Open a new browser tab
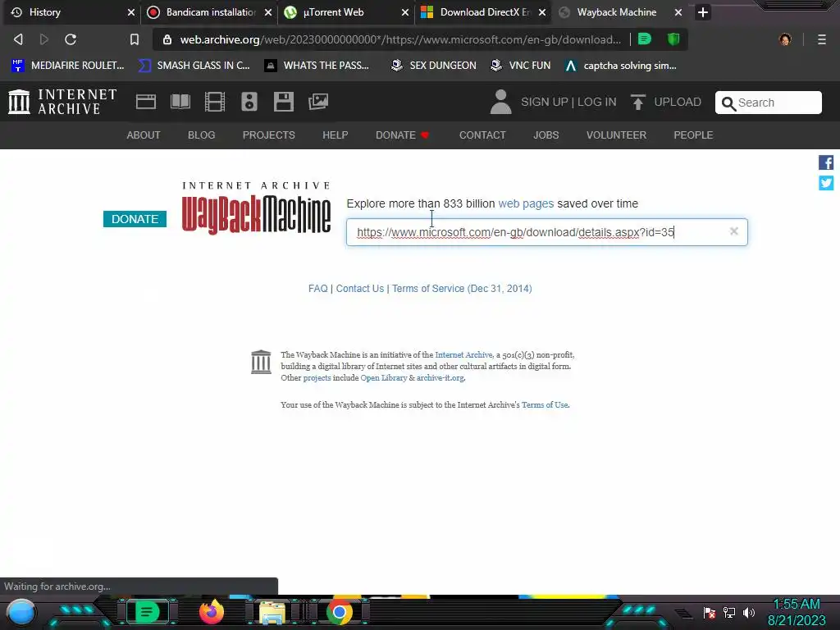The width and height of the screenshot is (840, 630). (x=703, y=12)
